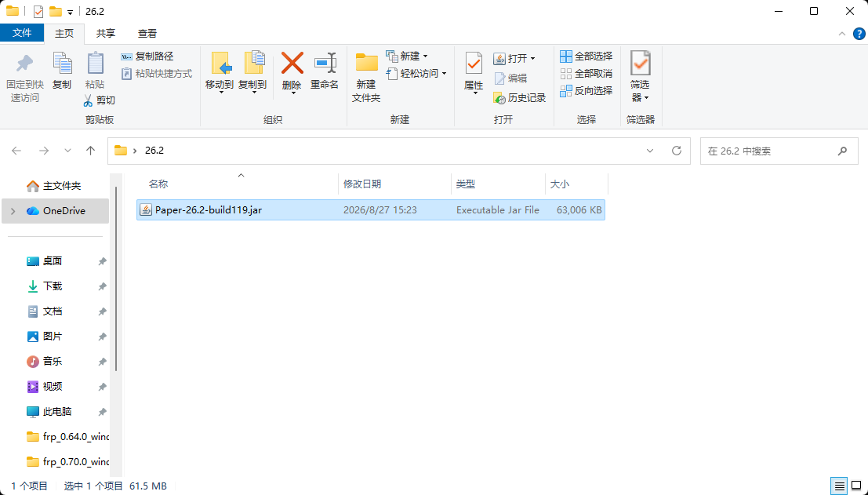Click the Pin to Quick Access (固定到快速访问) icon
The image size is (868, 495).
(x=24, y=64)
